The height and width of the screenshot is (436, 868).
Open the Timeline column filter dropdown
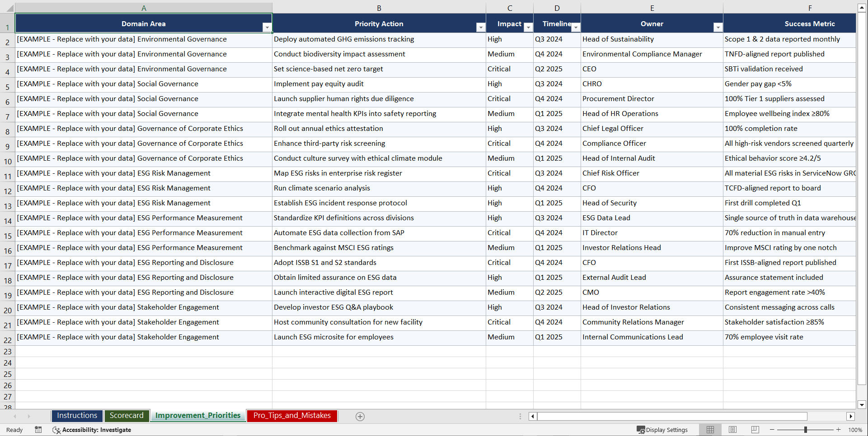(x=576, y=28)
